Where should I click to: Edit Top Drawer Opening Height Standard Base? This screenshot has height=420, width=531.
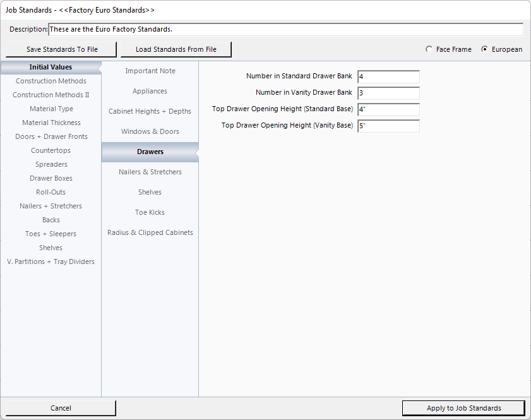coord(388,109)
